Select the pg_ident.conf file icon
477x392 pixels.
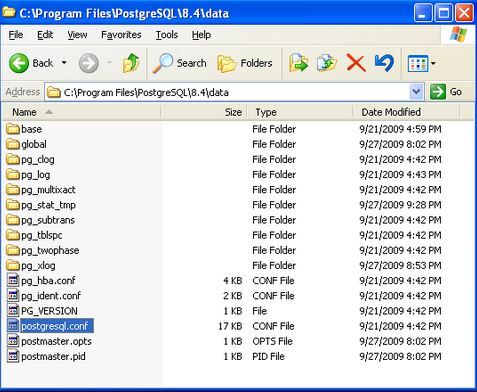coord(13,296)
